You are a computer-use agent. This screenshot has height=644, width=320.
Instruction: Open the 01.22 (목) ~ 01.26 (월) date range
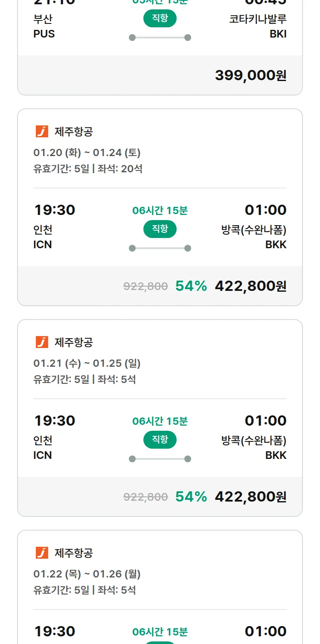click(87, 574)
